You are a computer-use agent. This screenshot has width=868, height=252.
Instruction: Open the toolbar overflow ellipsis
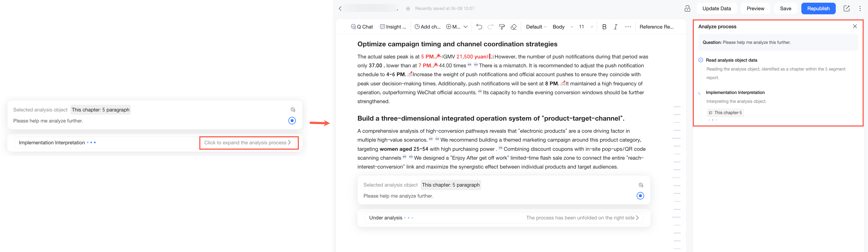628,27
